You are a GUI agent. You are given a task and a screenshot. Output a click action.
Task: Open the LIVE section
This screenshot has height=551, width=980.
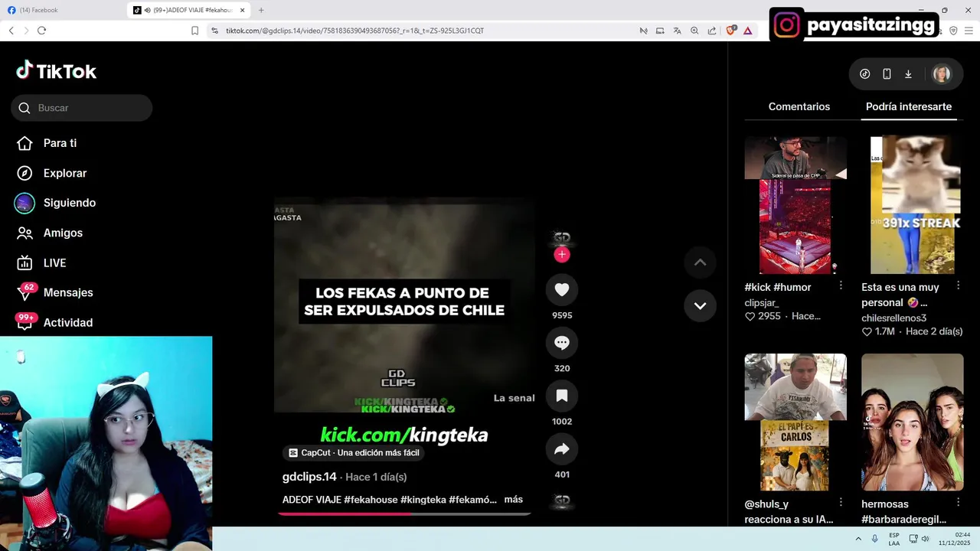(x=41, y=262)
